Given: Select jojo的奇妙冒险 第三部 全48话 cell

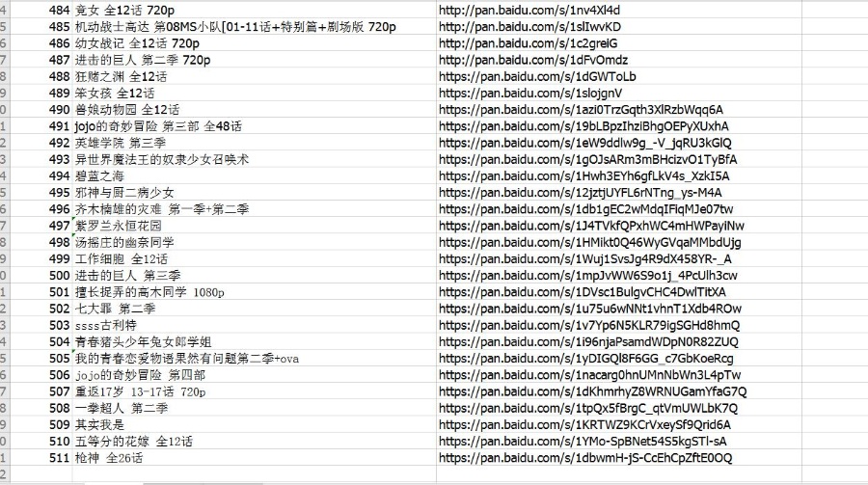Looking at the screenshot, I should point(254,126).
